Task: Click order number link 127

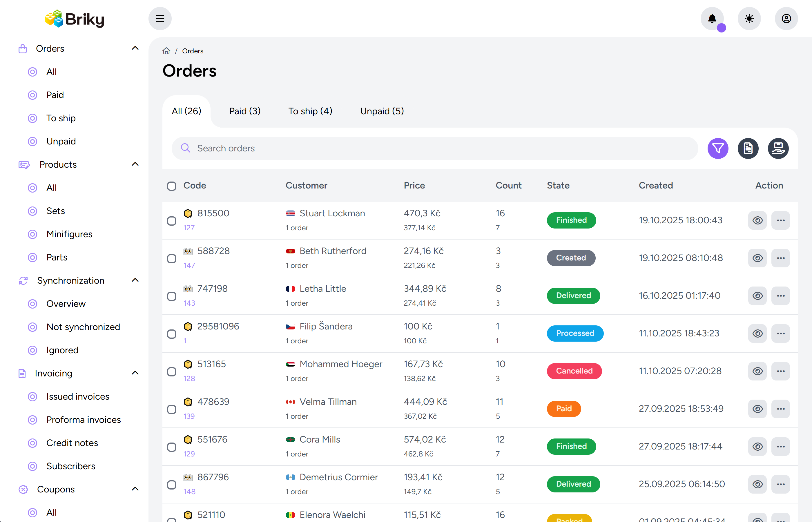Action: [189, 228]
